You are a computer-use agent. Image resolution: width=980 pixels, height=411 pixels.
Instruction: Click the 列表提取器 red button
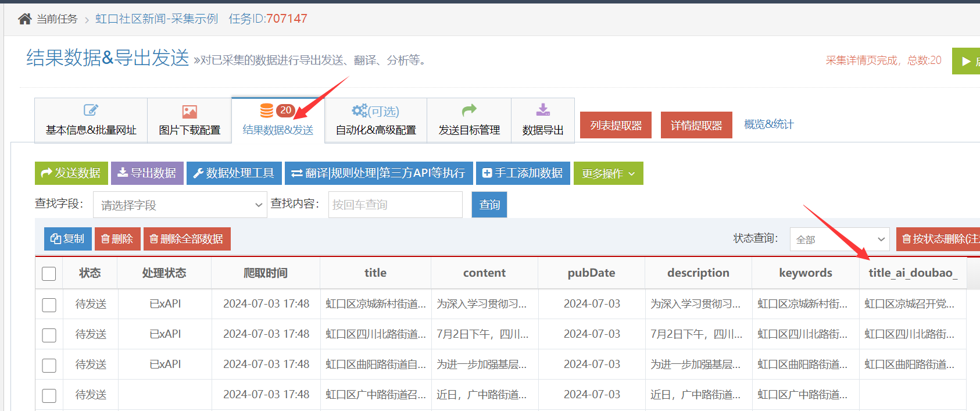(616, 125)
